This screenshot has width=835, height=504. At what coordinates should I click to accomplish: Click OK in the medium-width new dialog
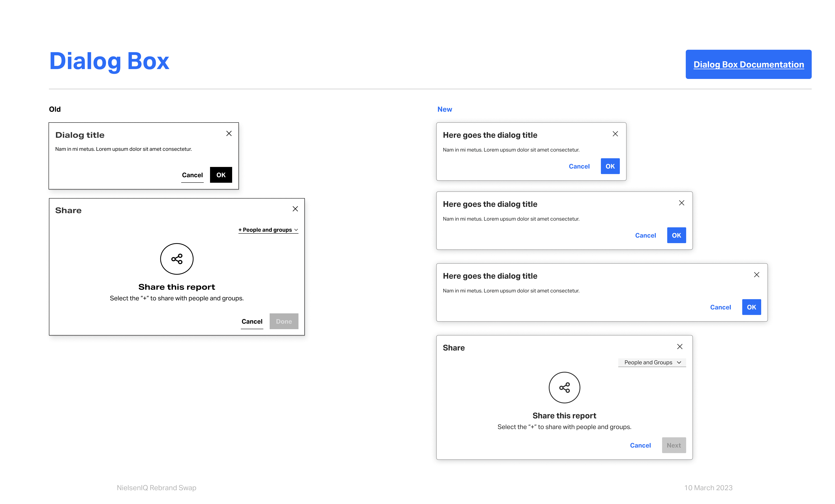pos(676,235)
